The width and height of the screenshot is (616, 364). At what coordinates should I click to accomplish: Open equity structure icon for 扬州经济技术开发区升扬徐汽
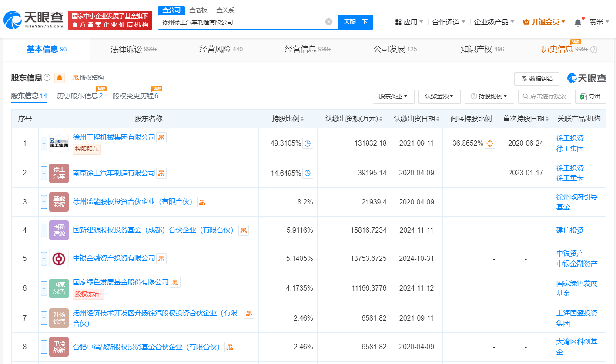pyautogui.click(x=249, y=313)
